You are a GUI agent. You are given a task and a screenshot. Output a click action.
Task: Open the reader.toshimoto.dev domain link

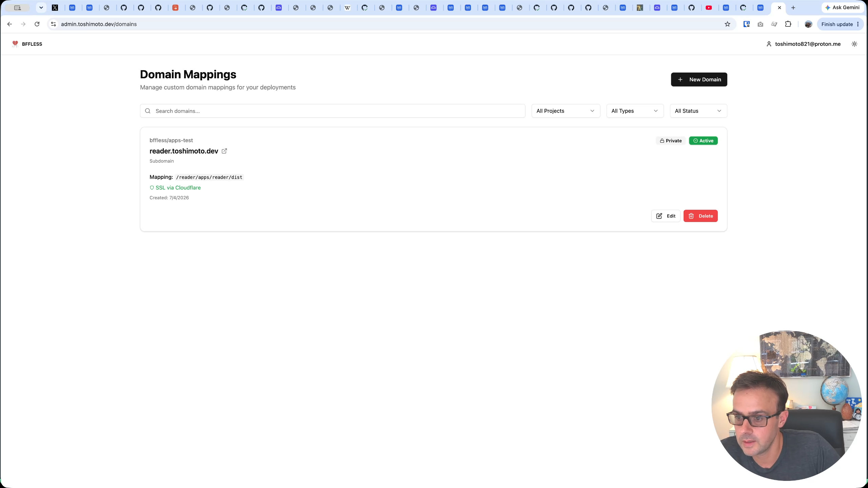[x=184, y=151]
